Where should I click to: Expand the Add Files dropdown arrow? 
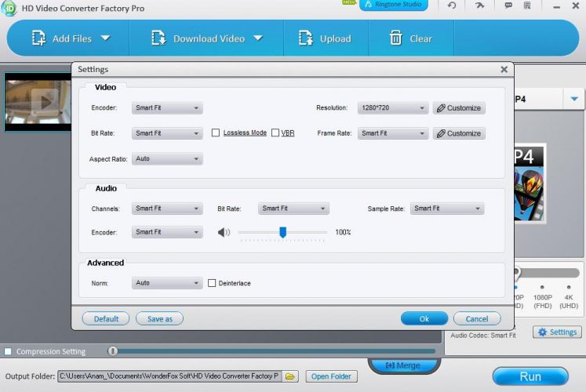105,38
